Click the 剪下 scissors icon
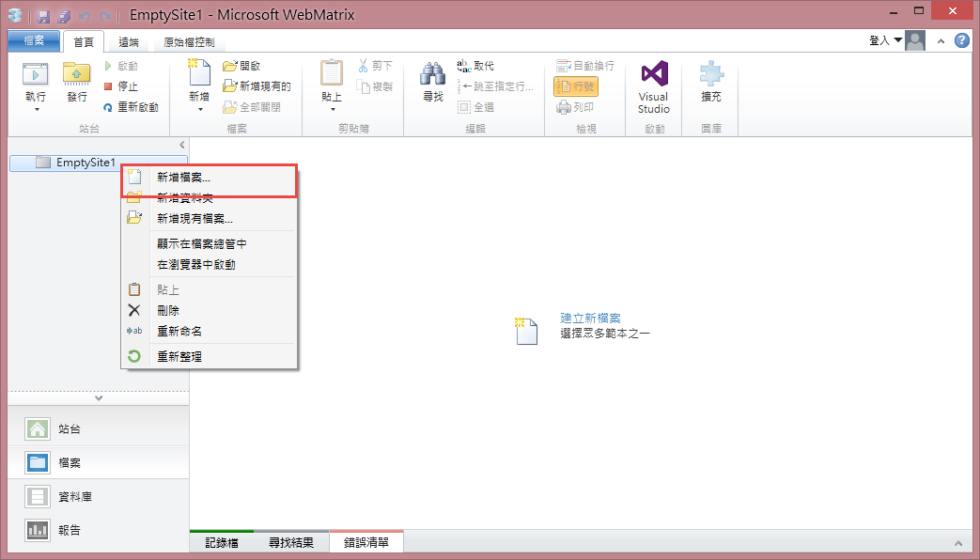Image resolution: width=980 pixels, height=560 pixels. coord(363,66)
